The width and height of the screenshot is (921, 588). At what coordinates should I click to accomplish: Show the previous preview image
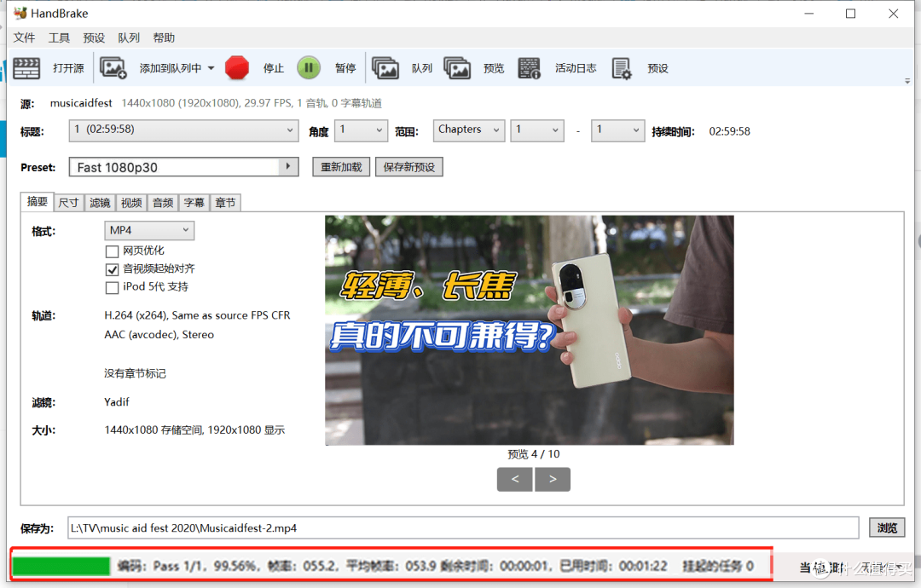514,479
